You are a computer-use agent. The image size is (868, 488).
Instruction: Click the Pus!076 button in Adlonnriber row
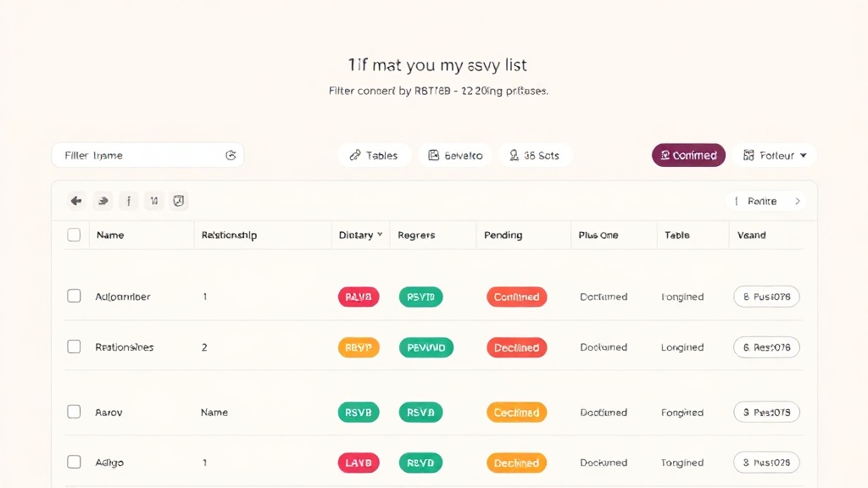point(766,297)
